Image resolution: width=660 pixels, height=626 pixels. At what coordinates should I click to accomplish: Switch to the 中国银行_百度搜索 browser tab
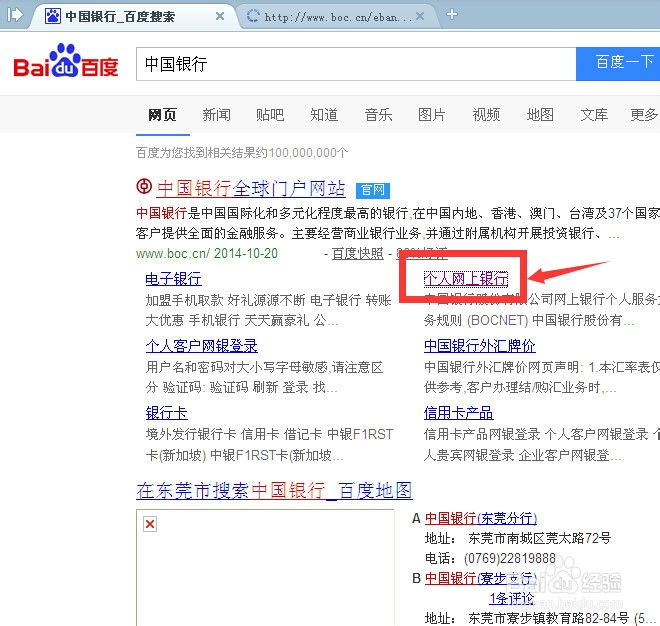coord(135,16)
